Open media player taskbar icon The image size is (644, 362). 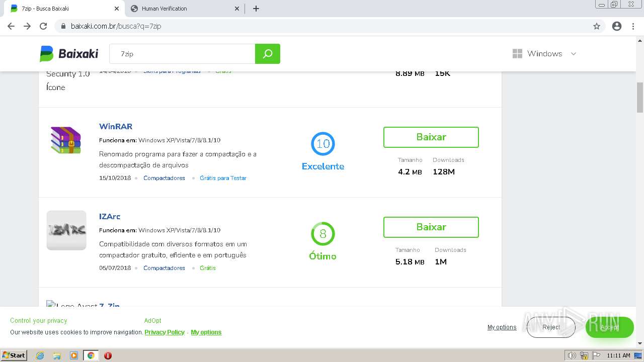74,355
